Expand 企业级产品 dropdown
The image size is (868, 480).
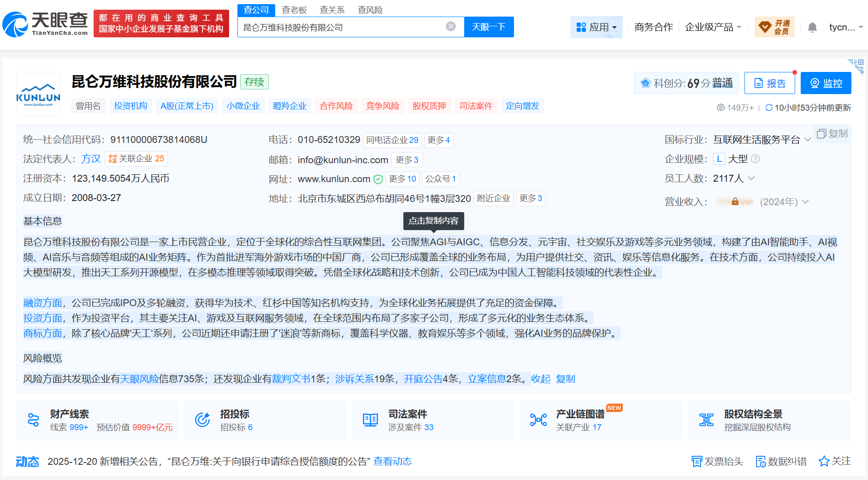click(713, 27)
